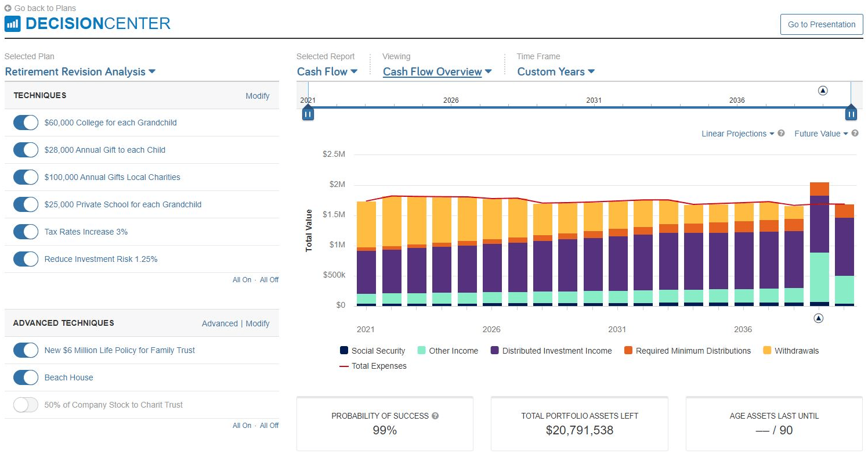Click the Distributed Investment Income legend swatch
Screen dimensions: 868x457
tap(495, 351)
